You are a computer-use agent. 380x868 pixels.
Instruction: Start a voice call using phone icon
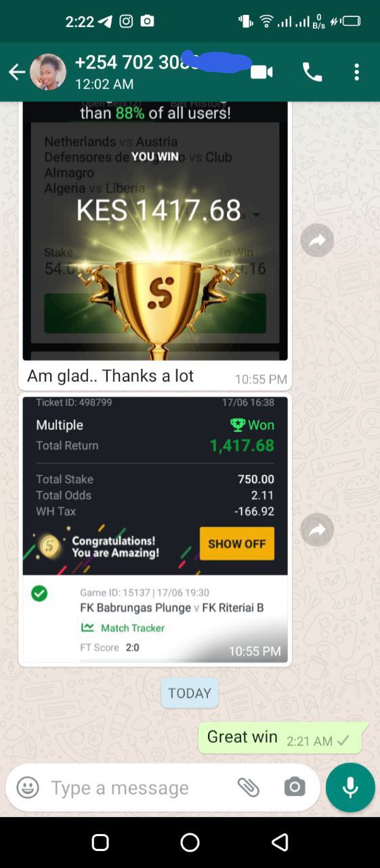point(312,72)
